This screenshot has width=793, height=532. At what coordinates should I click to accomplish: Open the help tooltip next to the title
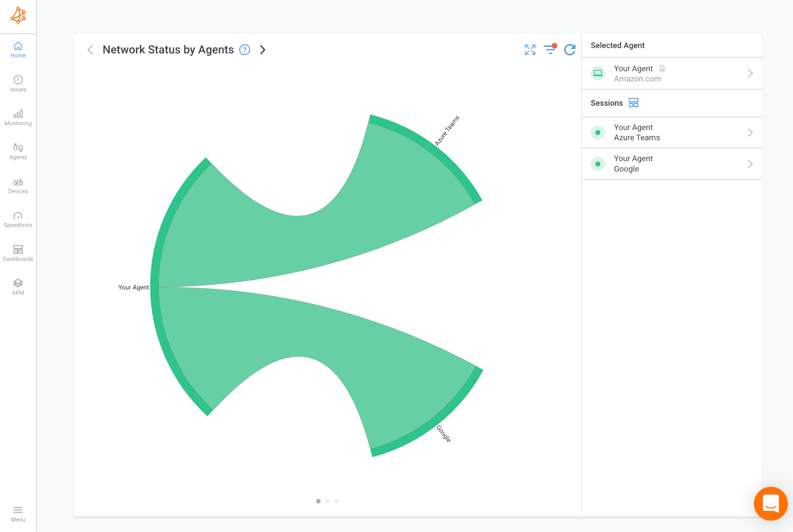(244, 50)
